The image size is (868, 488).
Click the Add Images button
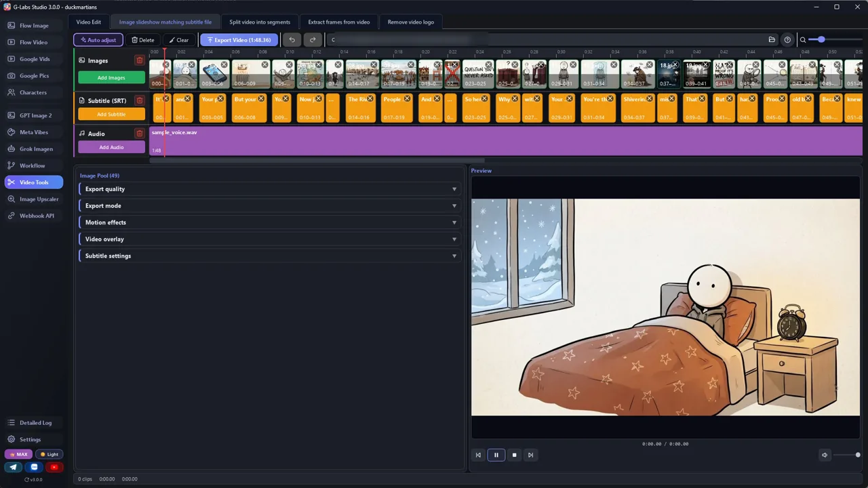[x=111, y=78]
